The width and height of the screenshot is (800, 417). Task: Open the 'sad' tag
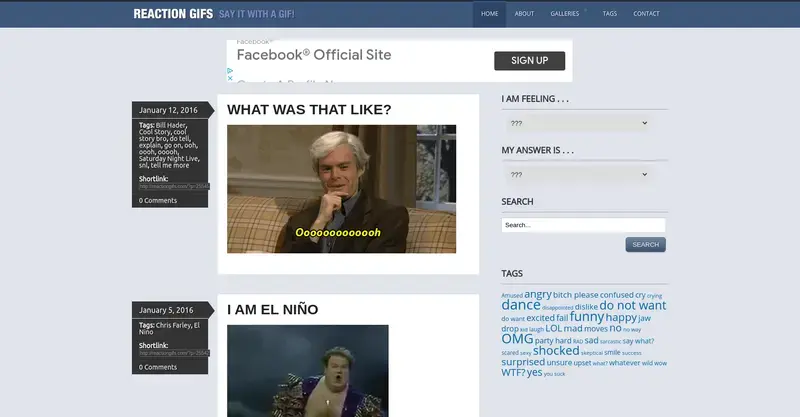point(591,340)
